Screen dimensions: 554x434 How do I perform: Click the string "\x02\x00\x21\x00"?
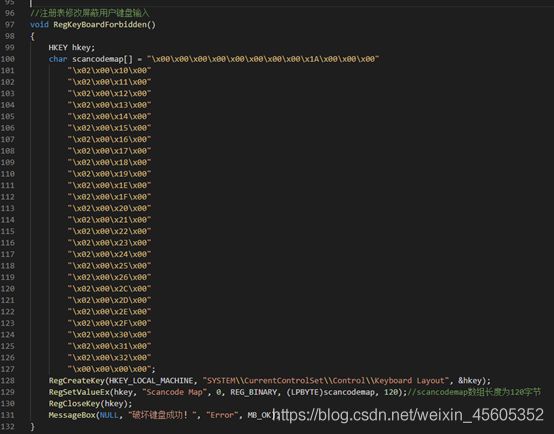(x=110, y=220)
